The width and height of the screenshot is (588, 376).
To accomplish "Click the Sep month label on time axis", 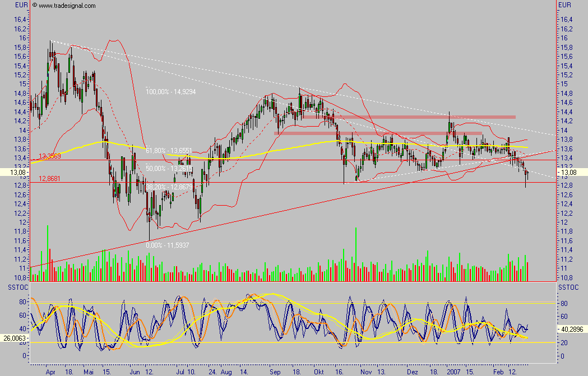I will (275, 372).
